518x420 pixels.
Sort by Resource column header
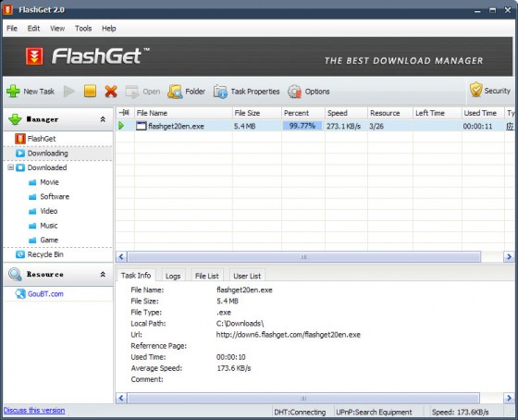pos(390,113)
